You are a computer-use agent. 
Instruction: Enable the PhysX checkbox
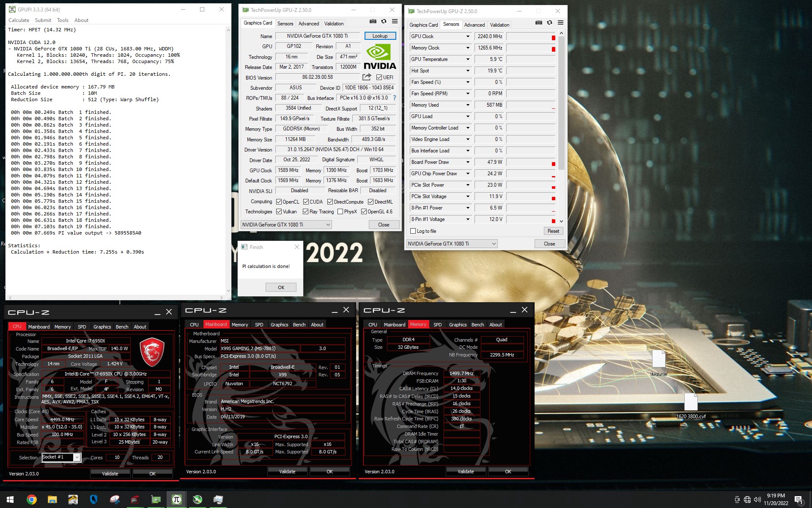[340, 212]
